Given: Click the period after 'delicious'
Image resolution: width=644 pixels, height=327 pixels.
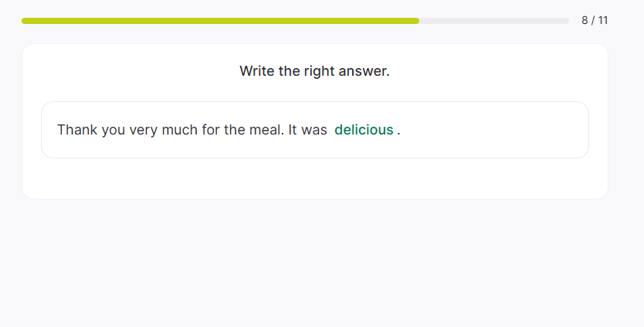Looking at the screenshot, I should click(x=398, y=131).
